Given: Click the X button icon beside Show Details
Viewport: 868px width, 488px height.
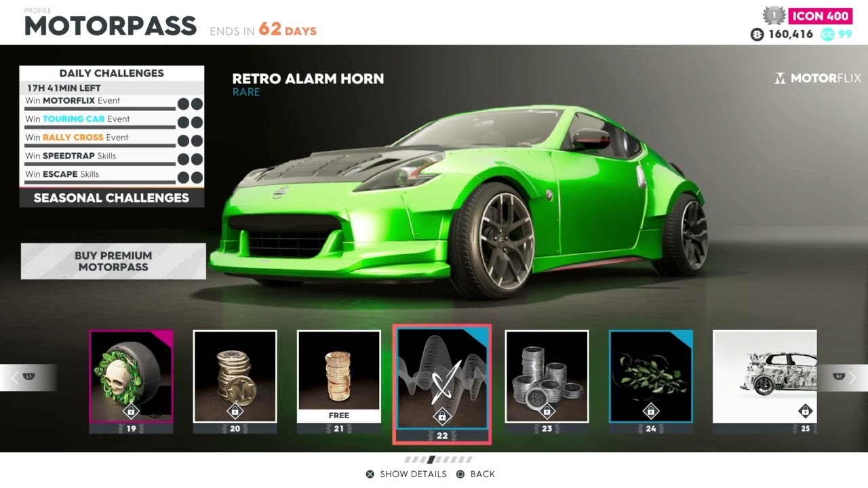Looking at the screenshot, I should click(370, 474).
